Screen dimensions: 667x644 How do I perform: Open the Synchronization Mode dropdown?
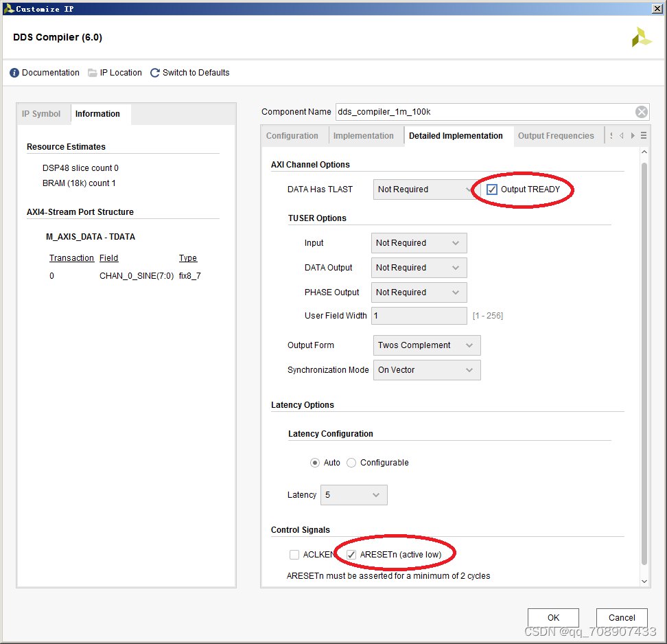427,370
